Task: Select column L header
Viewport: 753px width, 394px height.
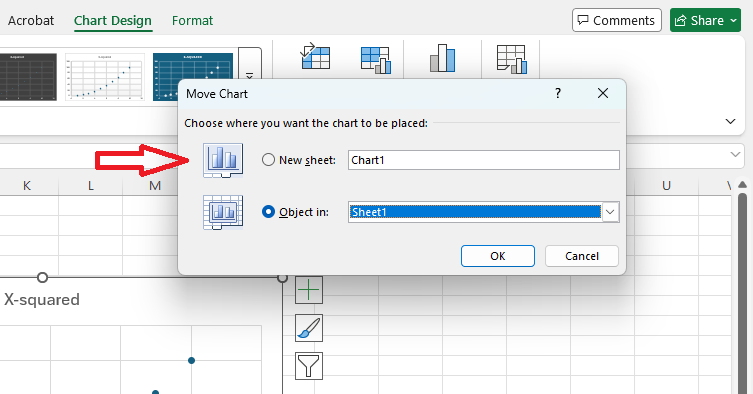Action: (91, 185)
